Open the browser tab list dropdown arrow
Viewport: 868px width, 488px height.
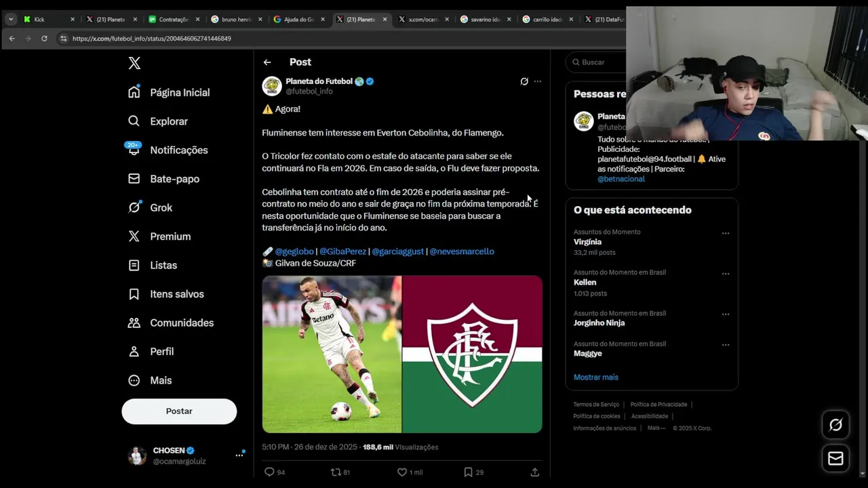tap(11, 19)
